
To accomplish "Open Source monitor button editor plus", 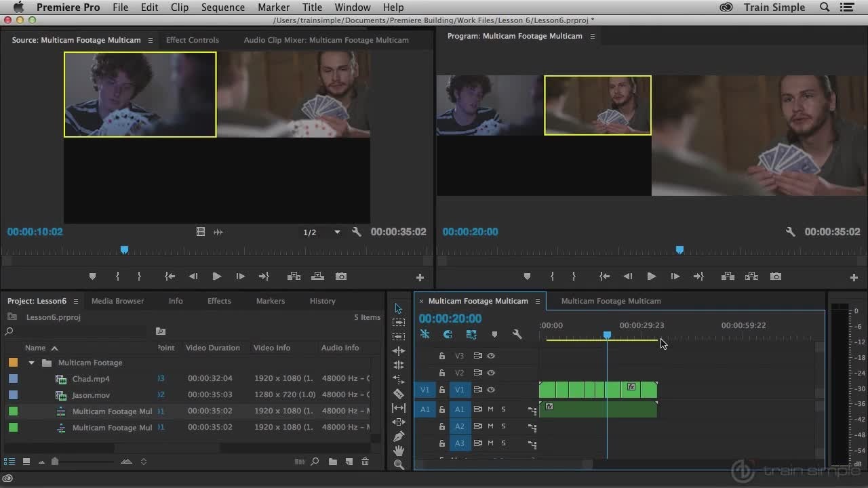I will tap(420, 277).
